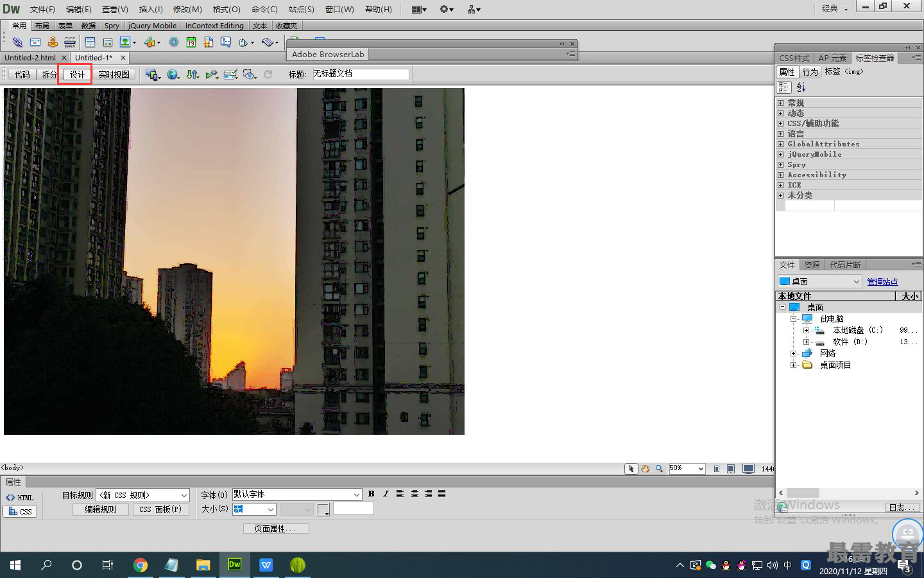The width and height of the screenshot is (924, 578).
Task: Expand the 常规 category in Tag Inspector
Action: pyautogui.click(x=780, y=103)
